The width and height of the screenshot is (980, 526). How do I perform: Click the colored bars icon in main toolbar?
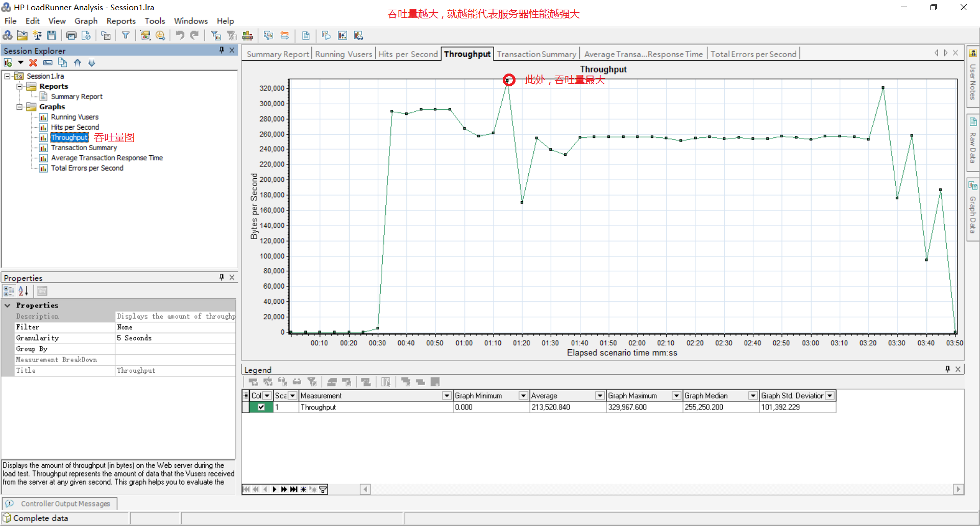click(x=248, y=35)
